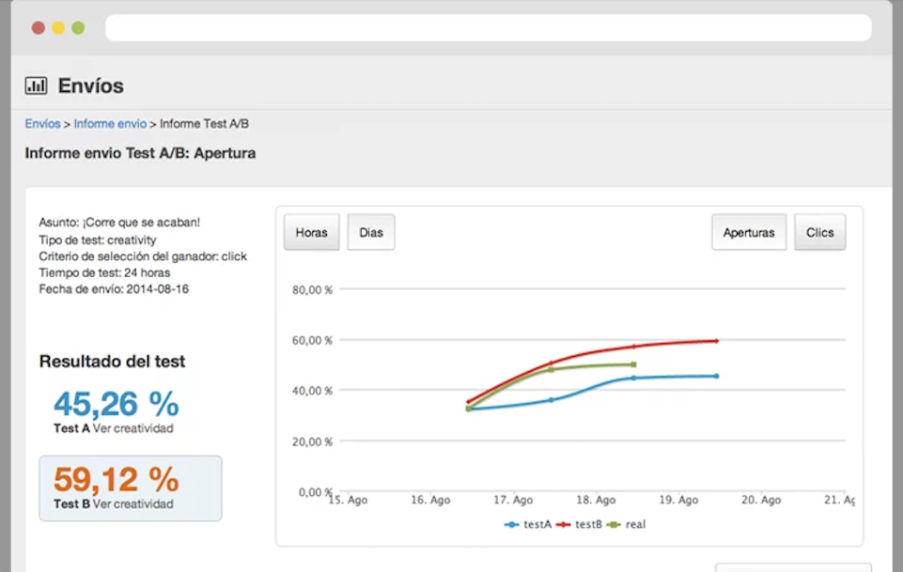Click the red close window dot
This screenshot has width=904, height=572.
tap(38, 28)
